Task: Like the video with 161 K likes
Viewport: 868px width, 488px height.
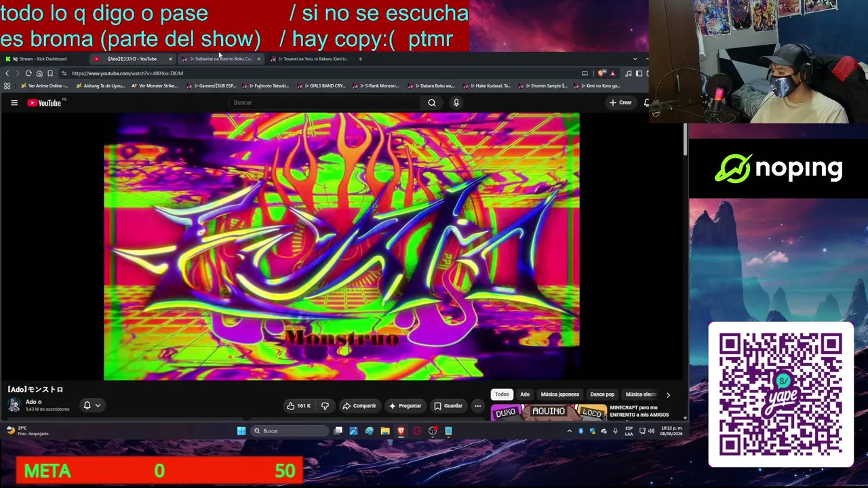Action: pos(298,406)
